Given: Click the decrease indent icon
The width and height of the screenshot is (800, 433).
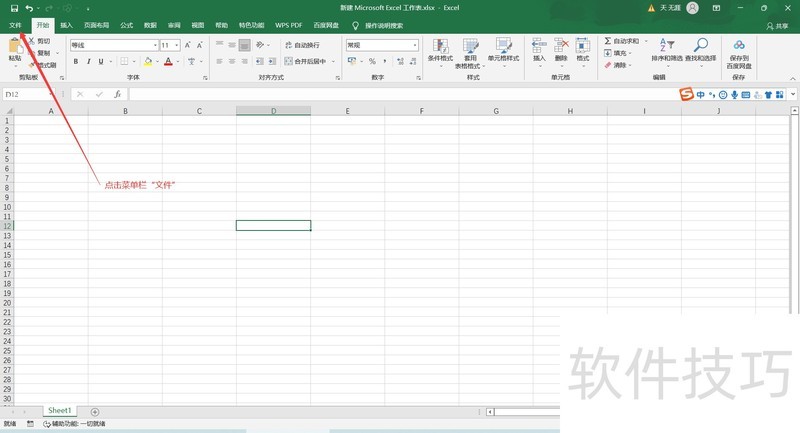Looking at the screenshot, I should point(259,61).
